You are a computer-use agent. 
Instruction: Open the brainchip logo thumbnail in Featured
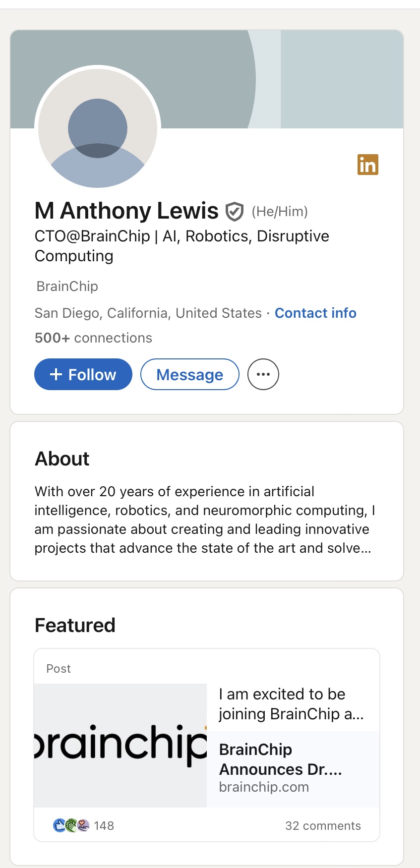120,745
